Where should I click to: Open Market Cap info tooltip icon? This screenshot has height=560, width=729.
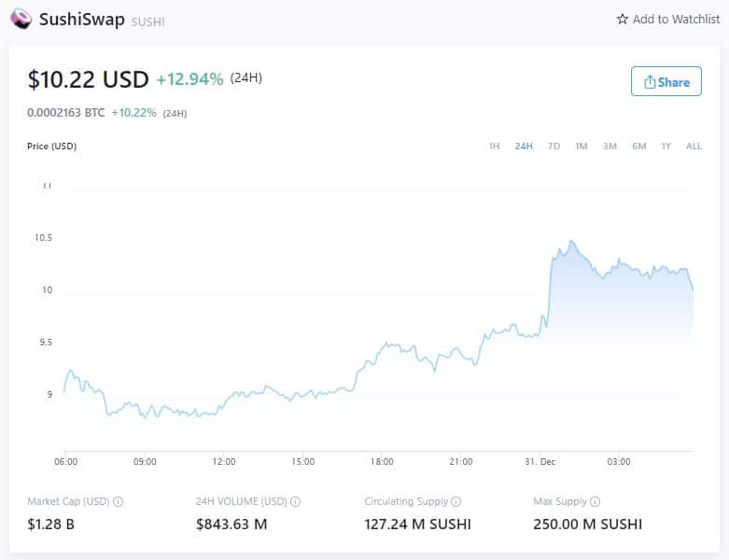(x=119, y=501)
